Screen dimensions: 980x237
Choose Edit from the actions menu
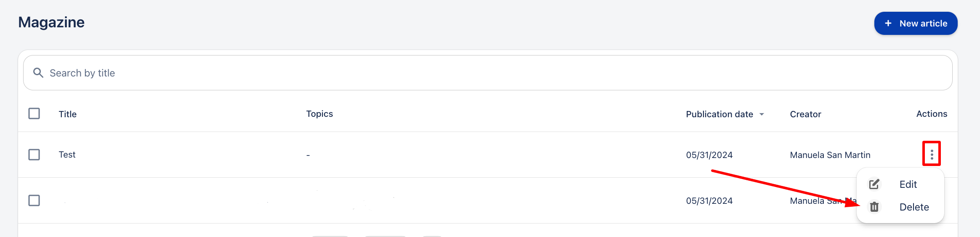click(908, 184)
